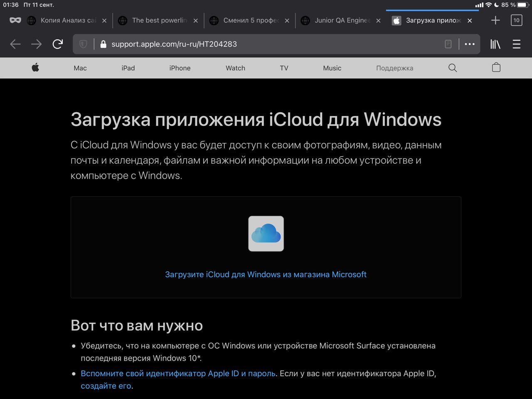Image resolution: width=532 pixels, height=399 pixels.
Task: Open TV in Apple navigation
Action: [284, 68]
